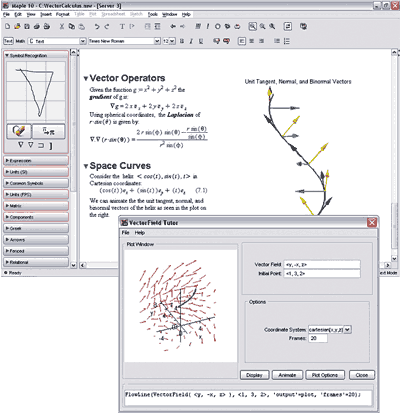Execute the current selection (single exclamation icon)
This screenshot has width=400, height=413.
tap(208, 26)
